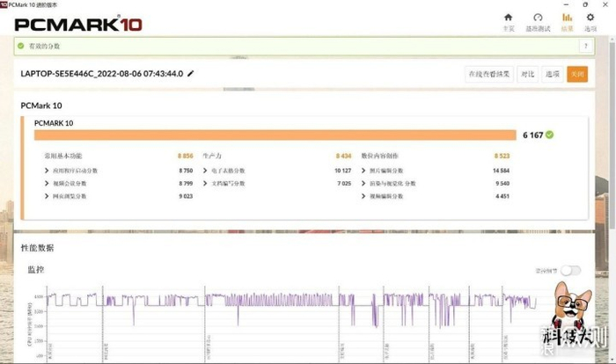616x364 pixels.
Task: Click the question mark help button
Action: (x=585, y=46)
